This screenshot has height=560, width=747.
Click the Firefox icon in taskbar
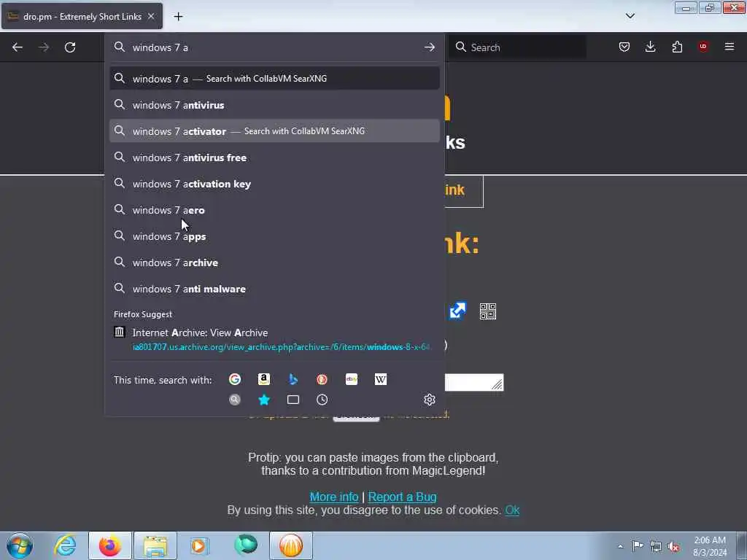tap(110, 545)
